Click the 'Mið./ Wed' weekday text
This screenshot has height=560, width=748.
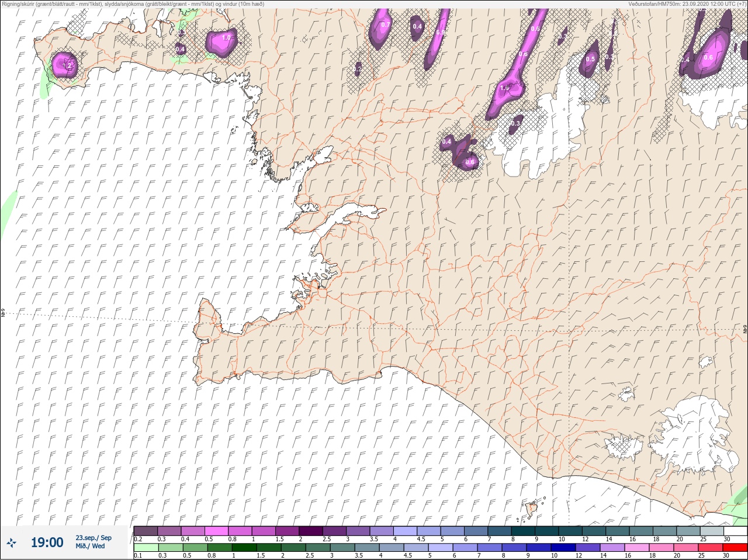(90, 546)
